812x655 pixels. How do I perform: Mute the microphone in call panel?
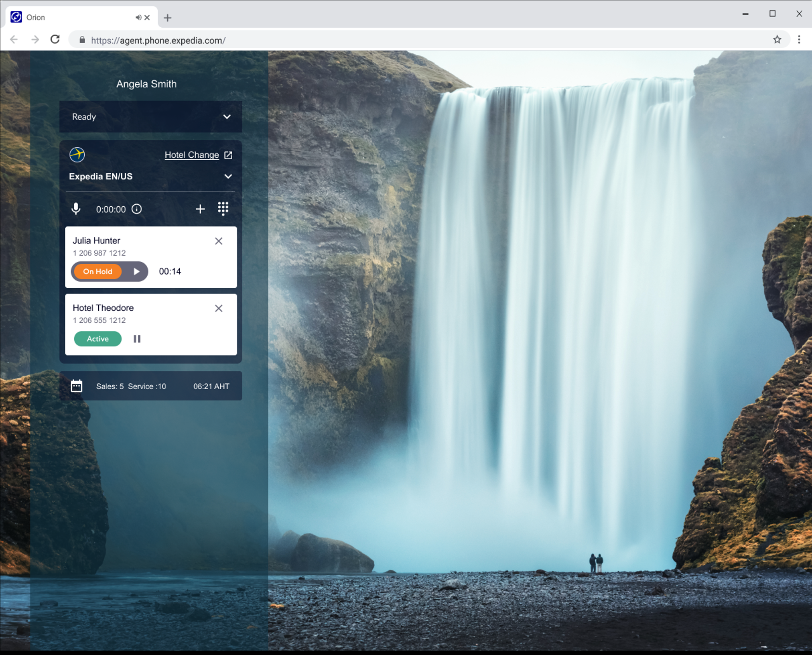[x=76, y=209]
